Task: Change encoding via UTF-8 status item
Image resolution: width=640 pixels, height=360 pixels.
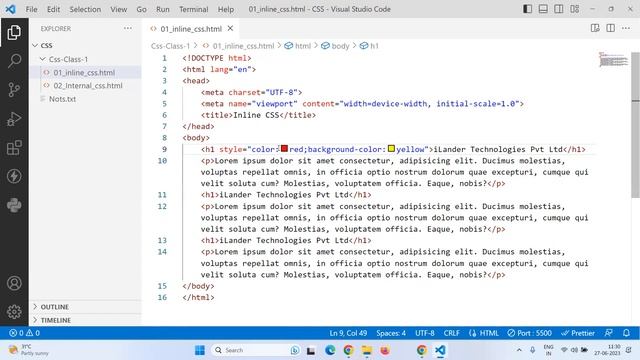Action: point(424,333)
